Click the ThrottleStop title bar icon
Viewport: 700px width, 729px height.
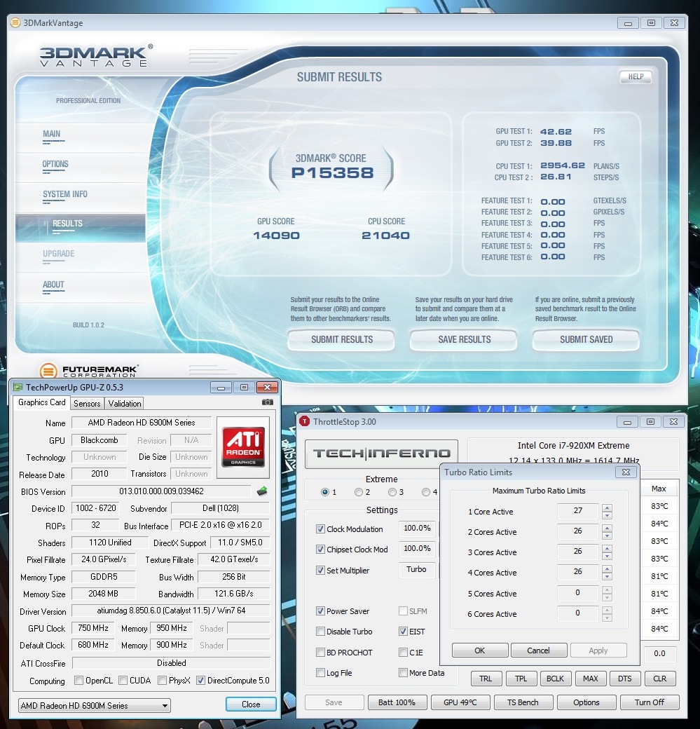pos(304,421)
